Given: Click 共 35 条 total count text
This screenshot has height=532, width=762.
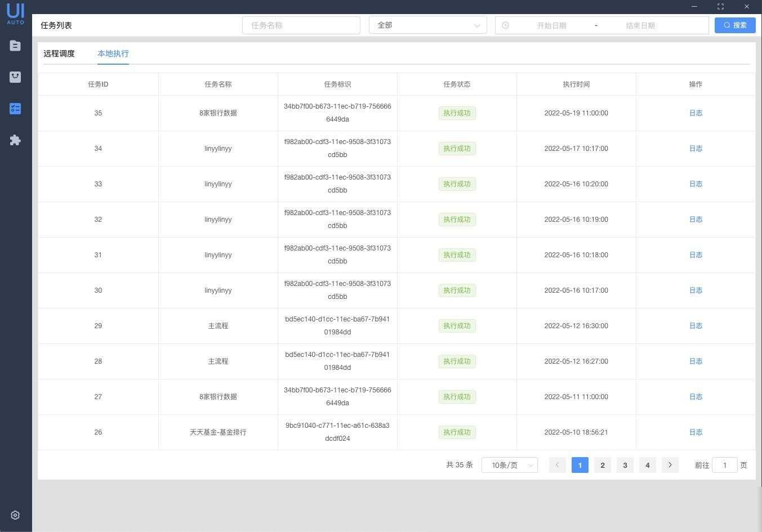Looking at the screenshot, I should (460, 465).
